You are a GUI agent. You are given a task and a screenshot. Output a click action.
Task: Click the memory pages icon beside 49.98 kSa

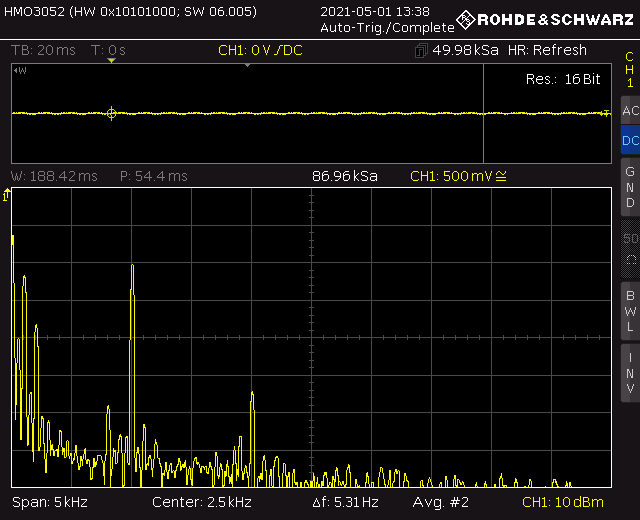[420, 51]
